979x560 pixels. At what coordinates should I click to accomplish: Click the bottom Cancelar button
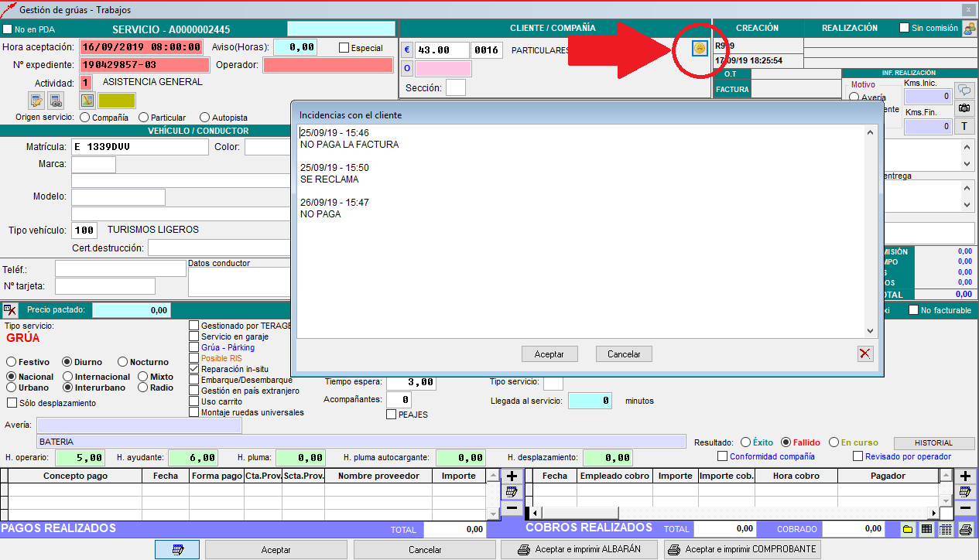click(x=424, y=550)
